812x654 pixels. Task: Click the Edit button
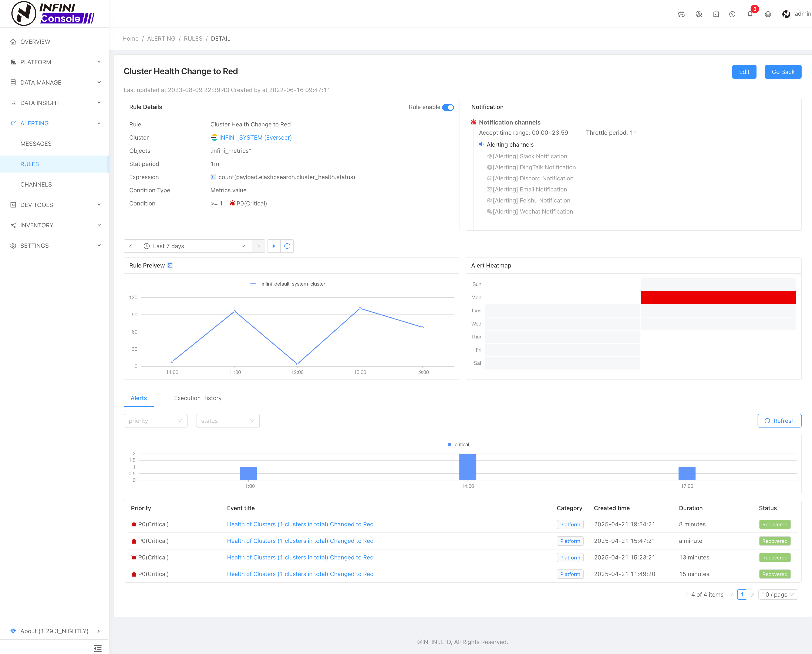[x=744, y=72]
